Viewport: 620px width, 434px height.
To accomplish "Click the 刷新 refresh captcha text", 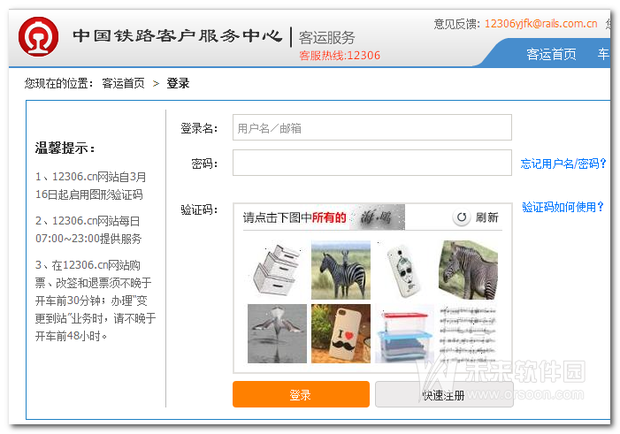I will [487, 217].
